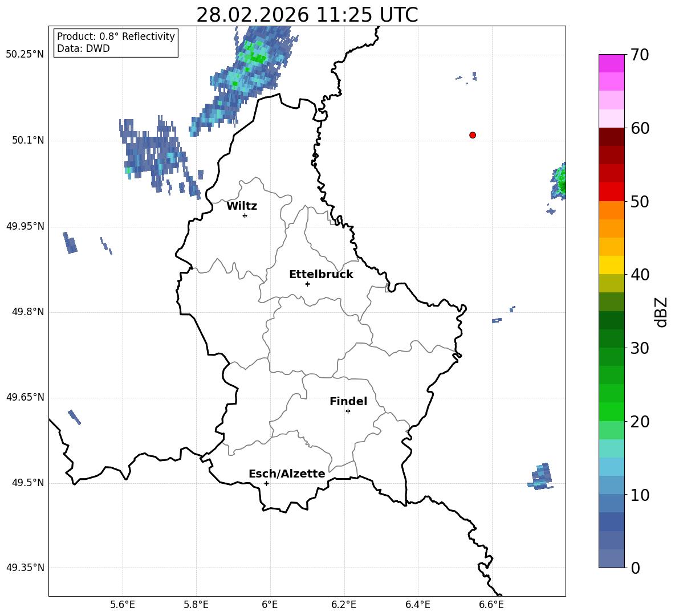Click the 5.6°E longitude label

pyautogui.click(x=123, y=605)
